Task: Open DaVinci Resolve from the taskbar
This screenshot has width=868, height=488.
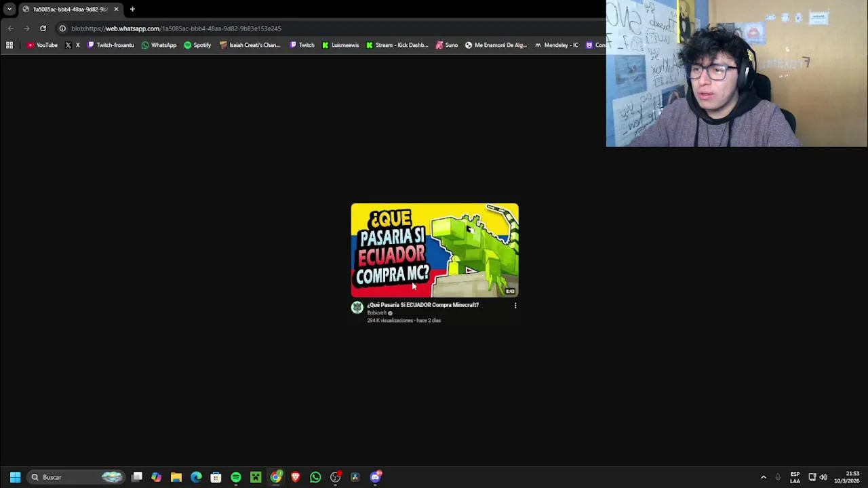Action: pos(355,477)
